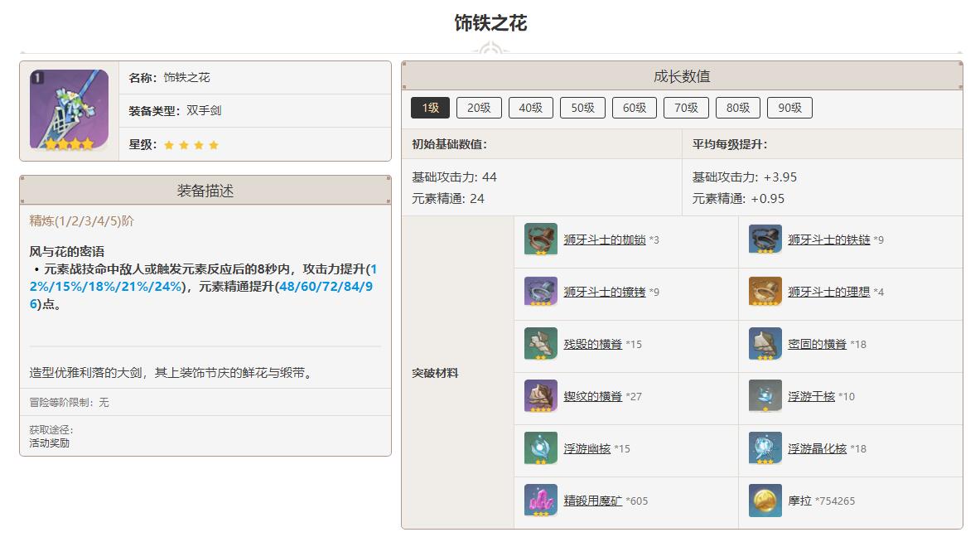Switch to the 40级 level tab
The image size is (980, 537).
[531, 108]
